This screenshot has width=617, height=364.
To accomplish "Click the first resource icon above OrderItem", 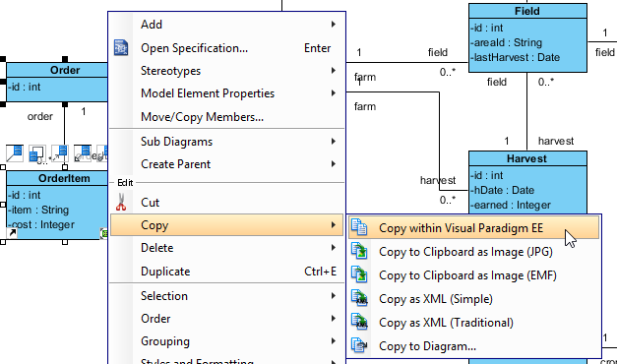I will (x=15, y=153).
